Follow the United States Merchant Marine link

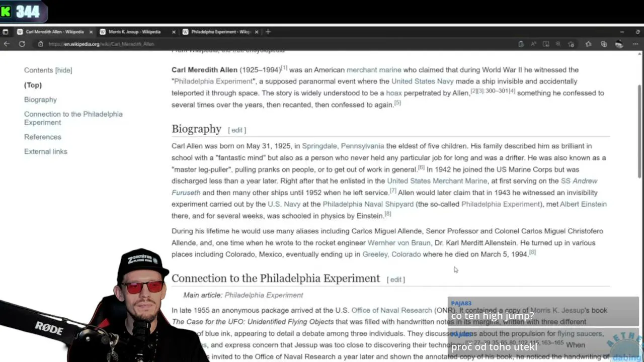coord(437,181)
